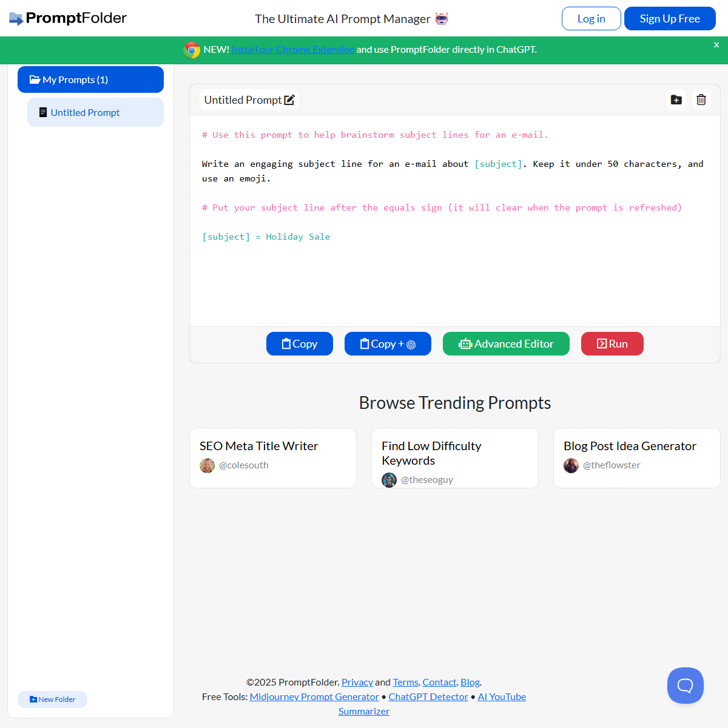Open the Terms link
This screenshot has width=728, height=728.
405,682
